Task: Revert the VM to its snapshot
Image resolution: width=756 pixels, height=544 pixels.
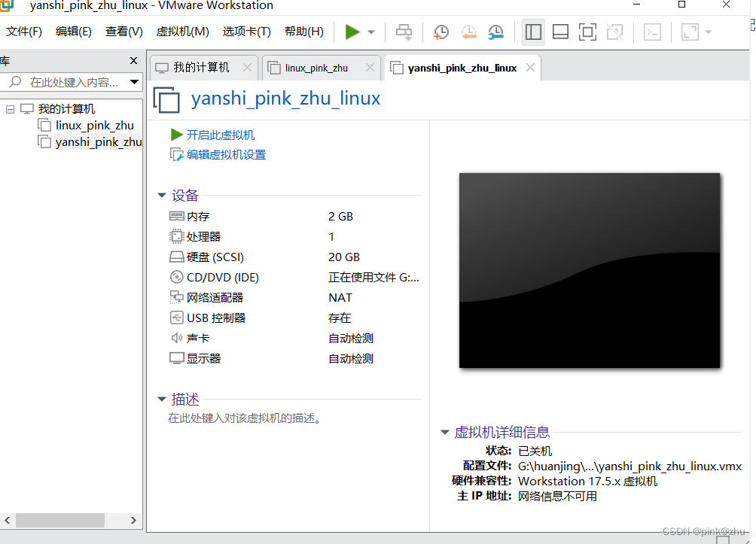Action: [468, 32]
